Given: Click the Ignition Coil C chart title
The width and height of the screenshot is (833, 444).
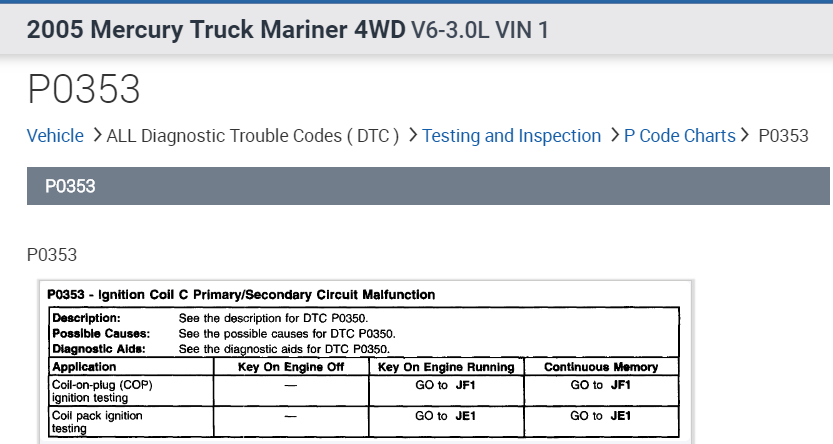Looking at the screenshot, I should (241, 295).
